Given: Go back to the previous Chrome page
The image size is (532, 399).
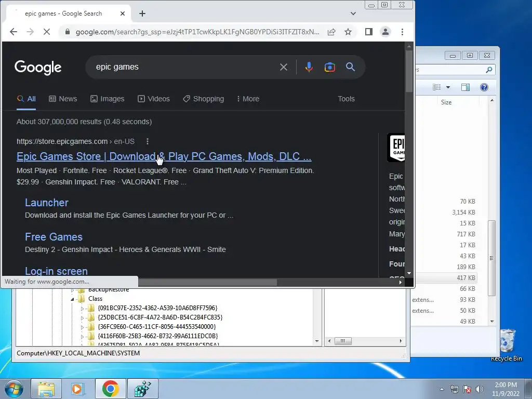Looking at the screenshot, I should point(13,32).
